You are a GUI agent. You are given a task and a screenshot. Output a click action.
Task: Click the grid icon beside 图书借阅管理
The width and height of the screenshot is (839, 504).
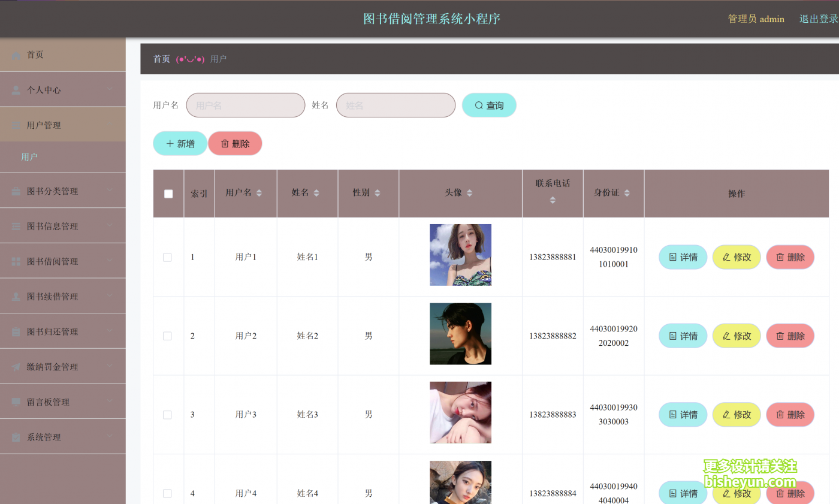[16, 261]
